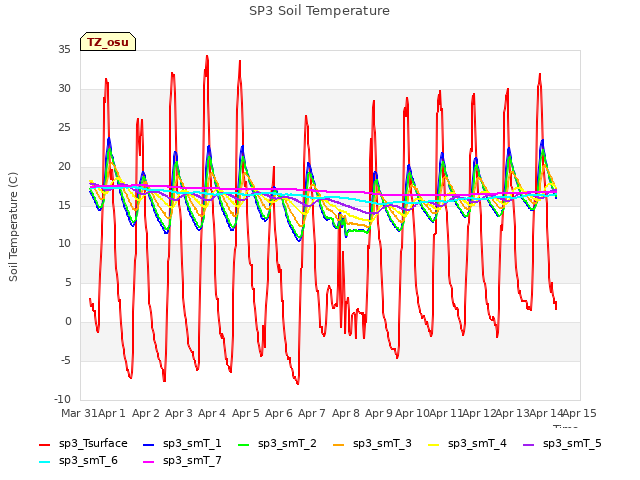Click the 30 y-axis tick label
Screen dimensions: 640x480
point(64,89)
